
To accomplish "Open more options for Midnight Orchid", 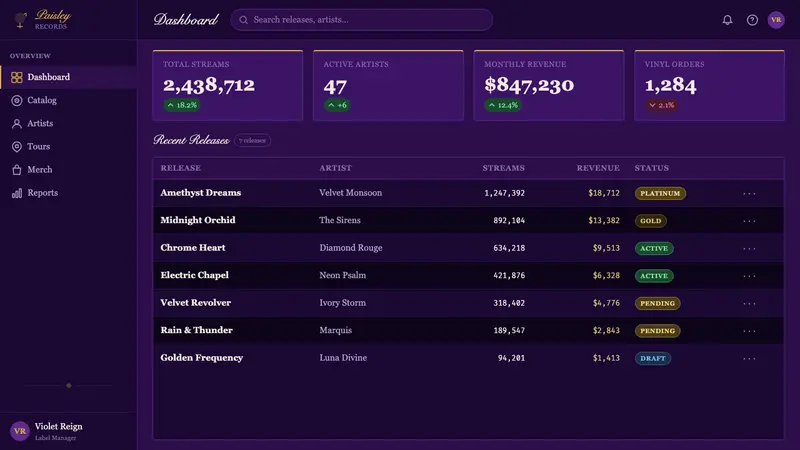I will pyautogui.click(x=749, y=221).
